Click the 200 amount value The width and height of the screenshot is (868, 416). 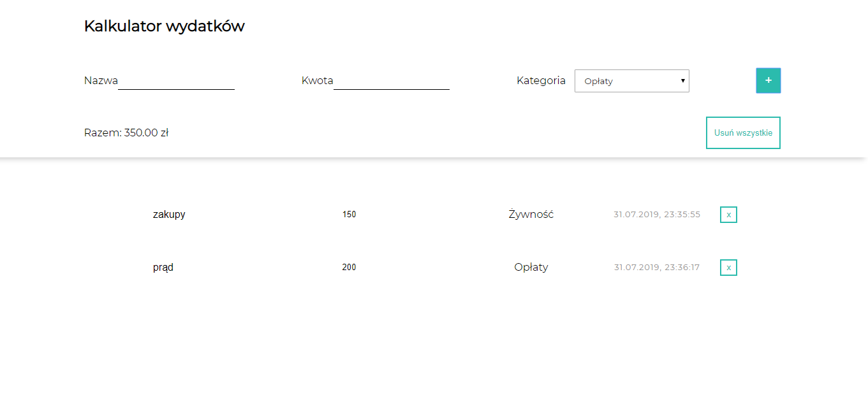[349, 268]
